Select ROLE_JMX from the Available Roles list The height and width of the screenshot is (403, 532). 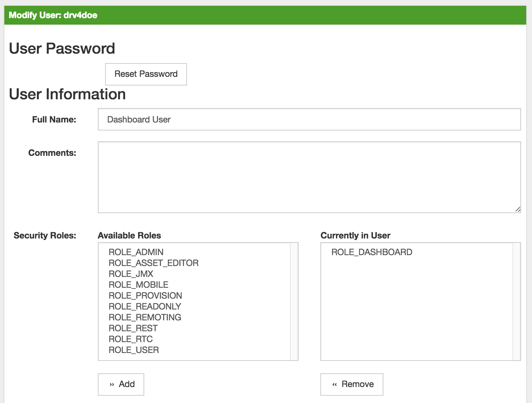click(x=130, y=274)
